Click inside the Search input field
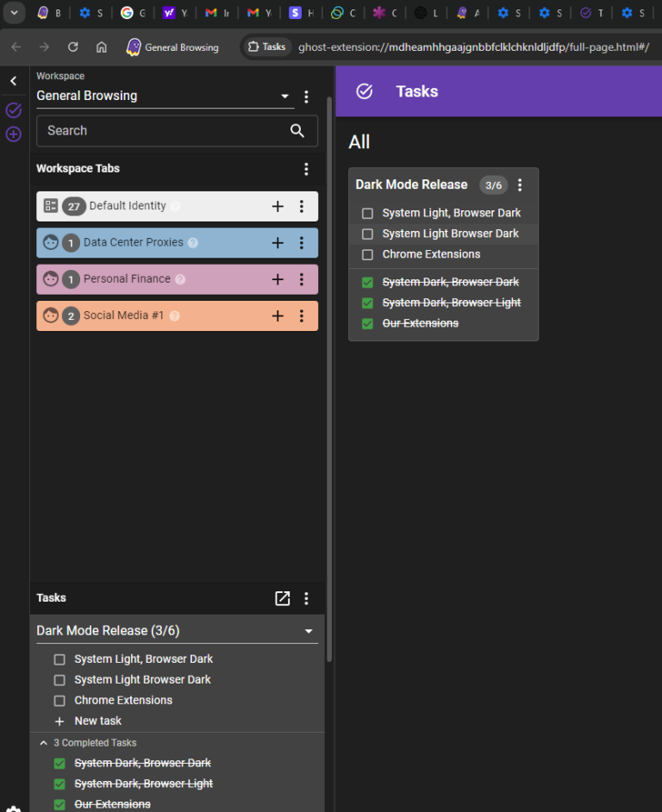 click(155, 131)
